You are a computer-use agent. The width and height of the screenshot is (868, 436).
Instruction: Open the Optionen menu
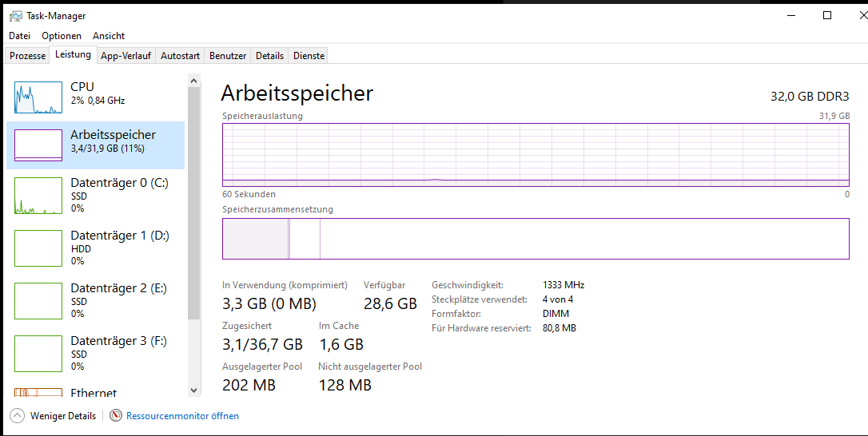pos(62,36)
